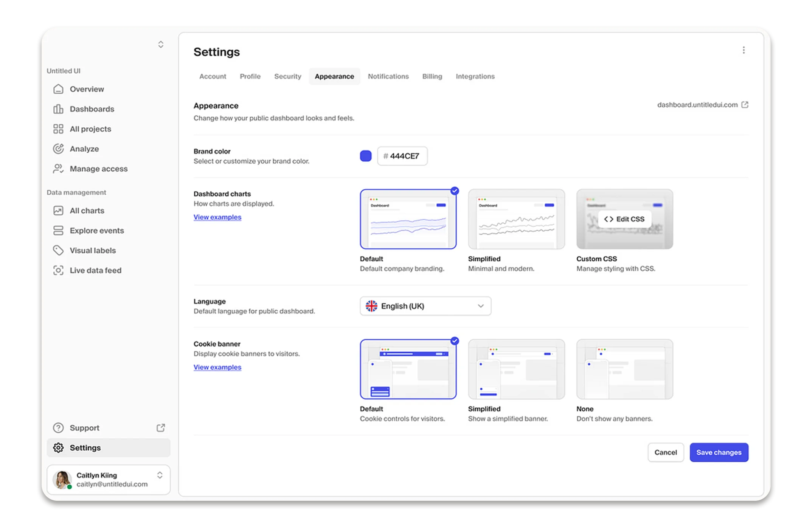The height and width of the screenshot is (528, 812).
Task: Open All charts from the sidebar icon
Action: click(58, 211)
